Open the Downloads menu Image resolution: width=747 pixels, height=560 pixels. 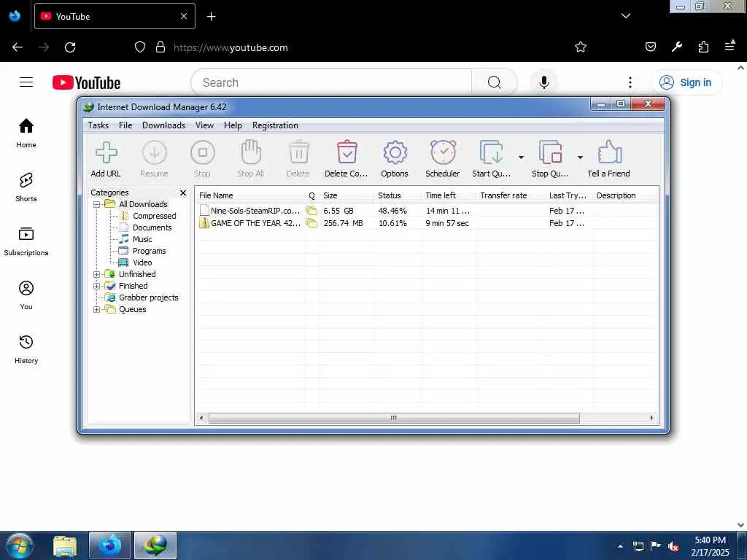pyautogui.click(x=163, y=125)
